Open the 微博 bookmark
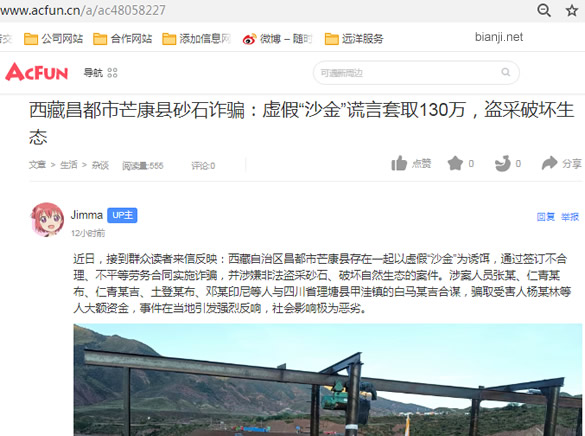 [277, 38]
